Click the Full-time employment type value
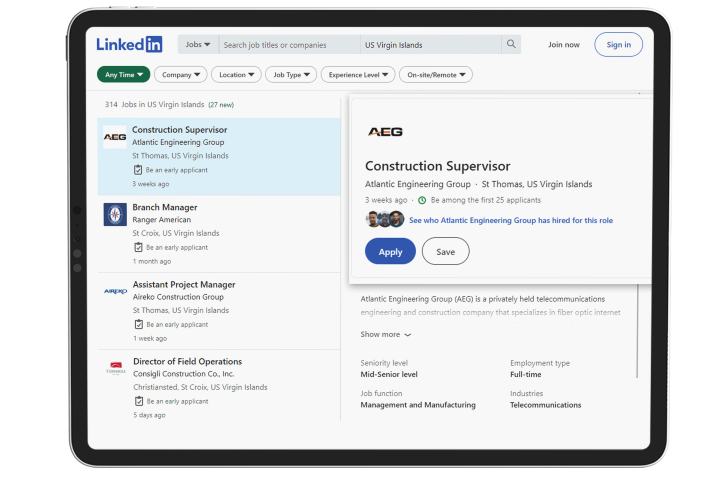The width and height of the screenshot is (713, 480). point(526,375)
